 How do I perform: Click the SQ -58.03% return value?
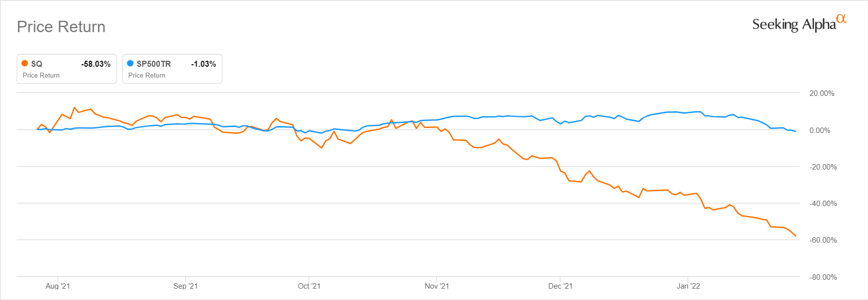click(x=96, y=64)
